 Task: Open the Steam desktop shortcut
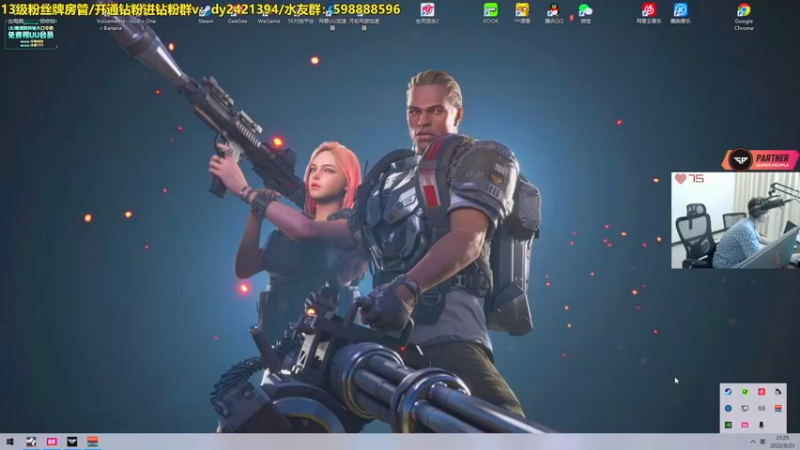tap(206, 15)
